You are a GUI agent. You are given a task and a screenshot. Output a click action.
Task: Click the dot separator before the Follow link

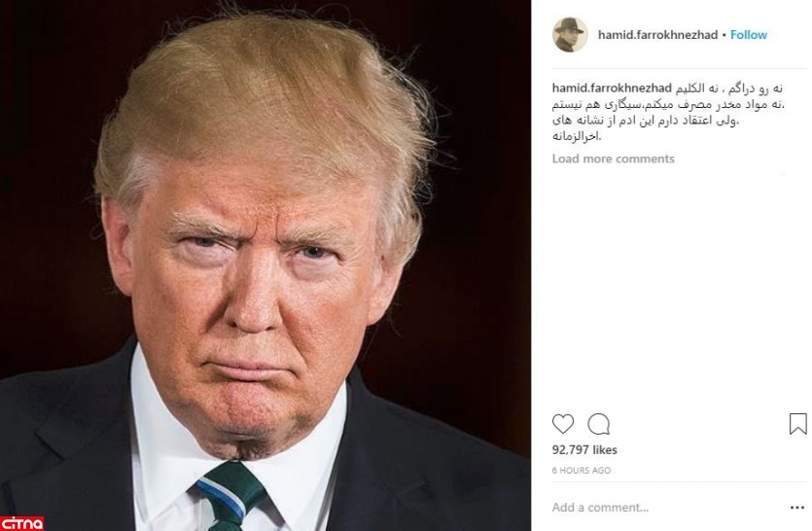coord(724,35)
